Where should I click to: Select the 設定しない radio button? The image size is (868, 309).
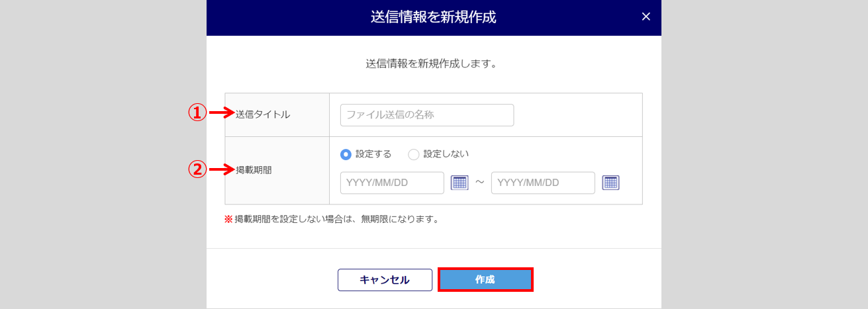(414, 154)
